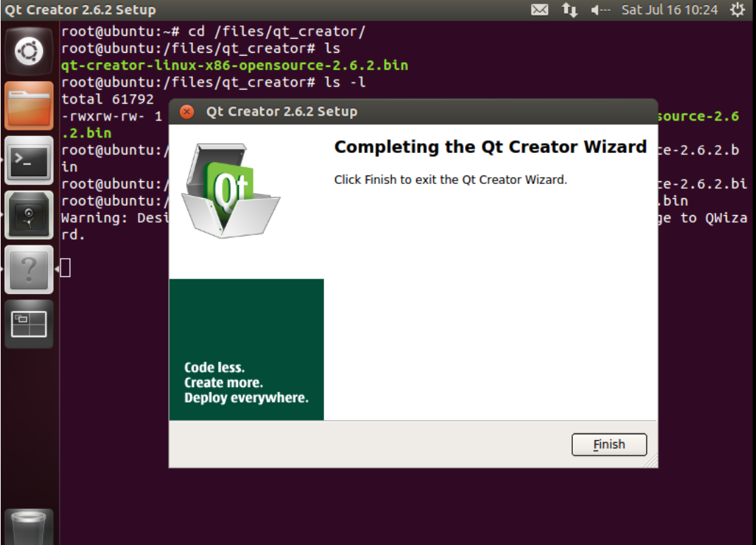Open the system power gear menu
This screenshot has height=545, width=756.
point(737,10)
